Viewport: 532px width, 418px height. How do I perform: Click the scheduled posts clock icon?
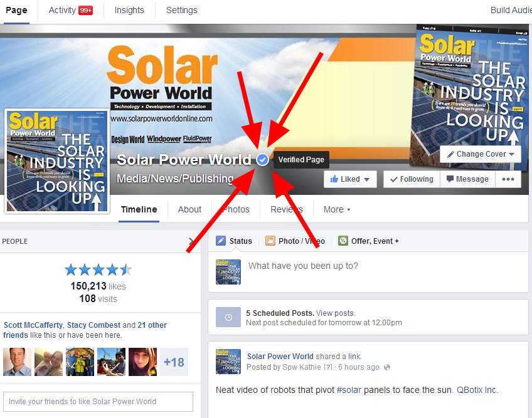coord(228,317)
